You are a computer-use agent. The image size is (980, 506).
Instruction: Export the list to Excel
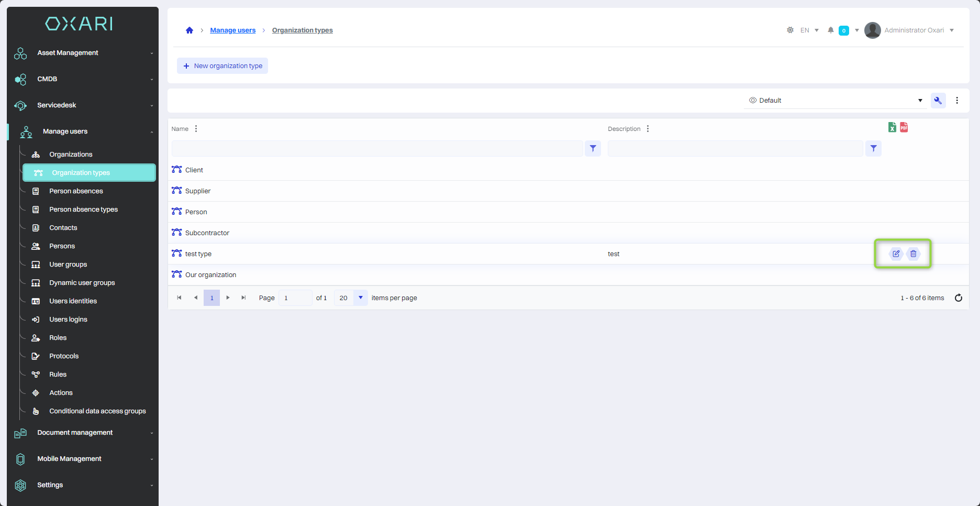pos(892,127)
